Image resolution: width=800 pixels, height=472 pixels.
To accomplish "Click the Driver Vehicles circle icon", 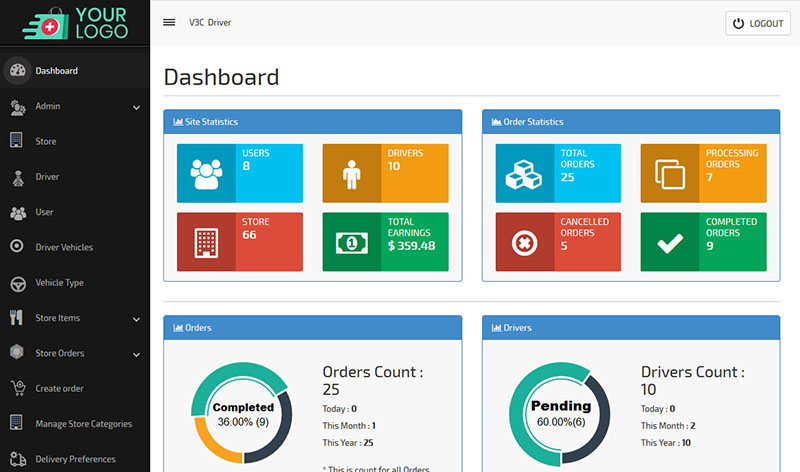I will pyautogui.click(x=17, y=246).
